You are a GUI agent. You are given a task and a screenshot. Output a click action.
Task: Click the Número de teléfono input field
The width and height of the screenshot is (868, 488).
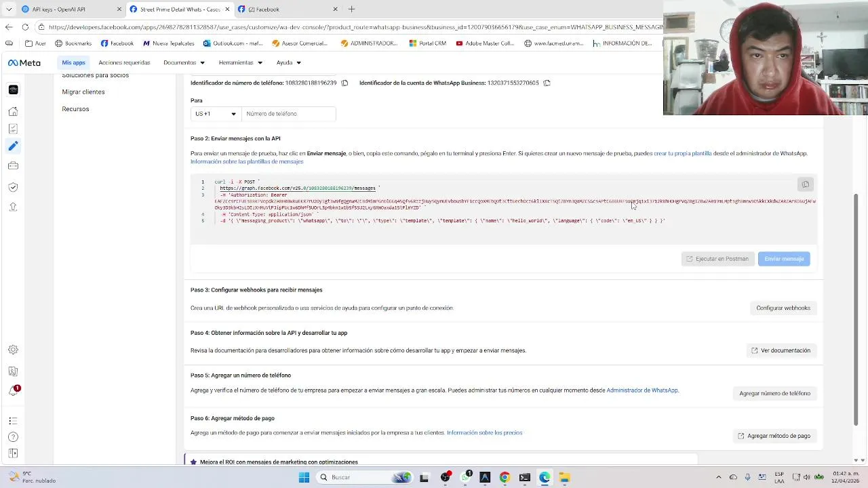click(x=289, y=114)
